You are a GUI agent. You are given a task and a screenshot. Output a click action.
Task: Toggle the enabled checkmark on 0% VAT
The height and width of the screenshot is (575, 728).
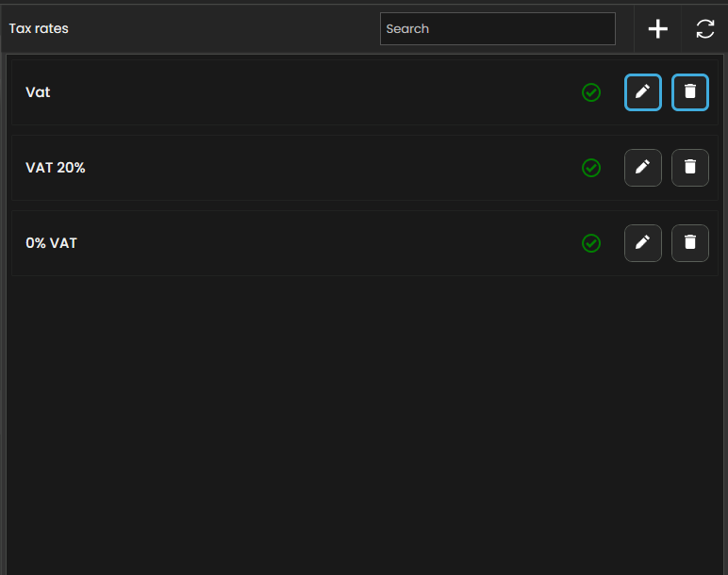[x=591, y=243]
